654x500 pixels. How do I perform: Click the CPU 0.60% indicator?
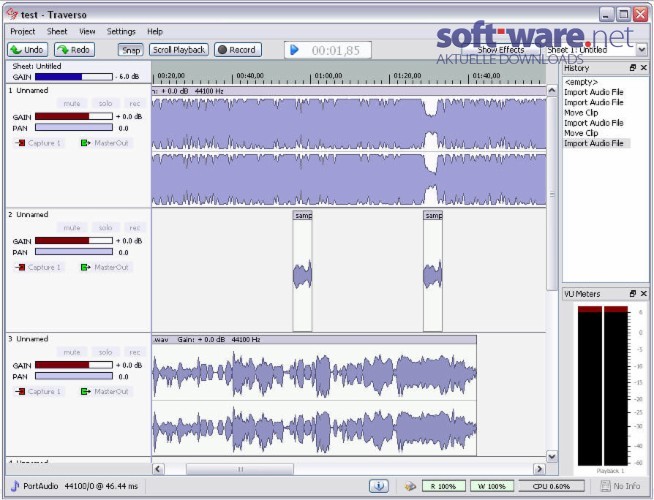click(551, 486)
